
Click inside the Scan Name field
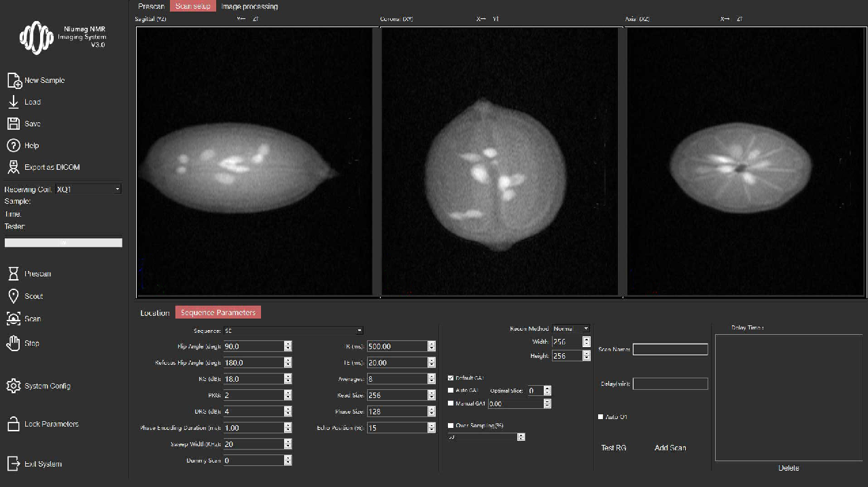670,350
